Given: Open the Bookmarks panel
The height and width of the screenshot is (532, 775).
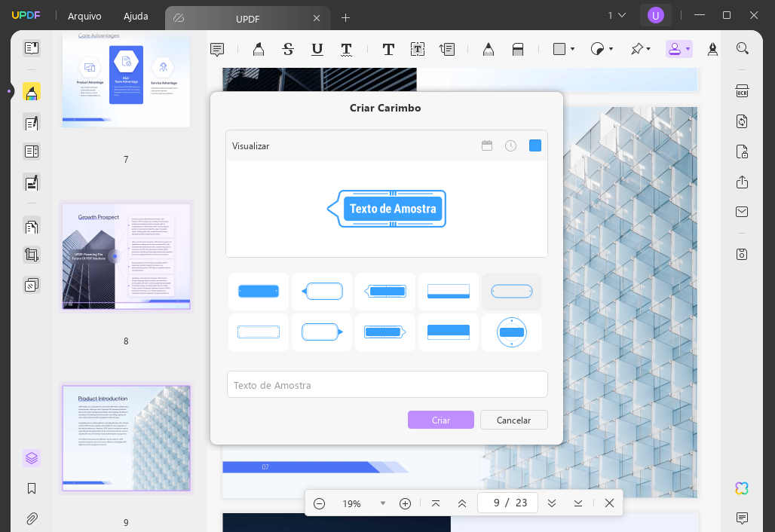Looking at the screenshot, I should pyautogui.click(x=32, y=488).
